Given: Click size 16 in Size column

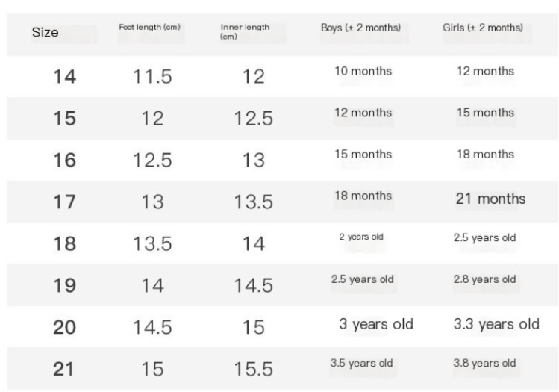Looking at the screenshot, I should 66,160.
